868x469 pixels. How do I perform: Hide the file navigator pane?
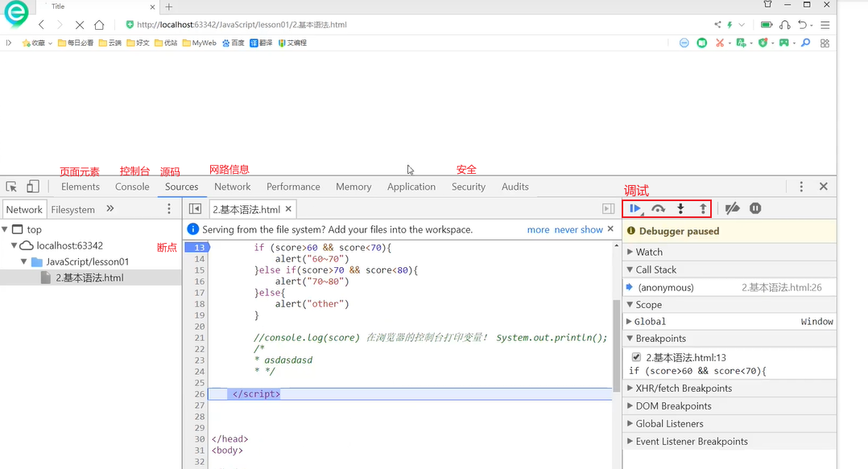pos(195,209)
